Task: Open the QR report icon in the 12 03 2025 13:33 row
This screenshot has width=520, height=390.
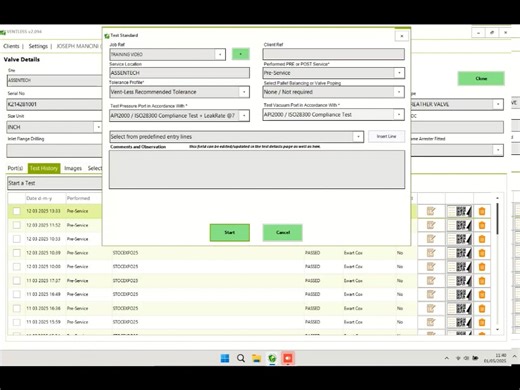Action: point(460,211)
